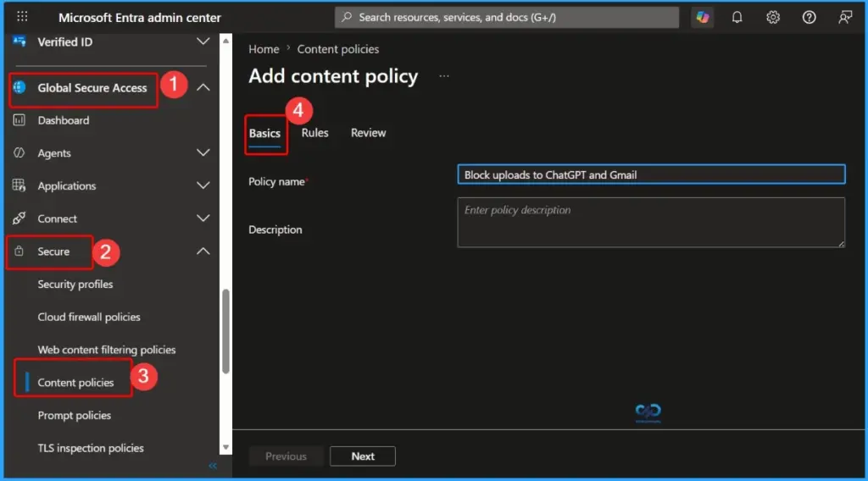Viewport: 868px width, 481px height.
Task: Click the Secure menu label
Action: click(53, 252)
